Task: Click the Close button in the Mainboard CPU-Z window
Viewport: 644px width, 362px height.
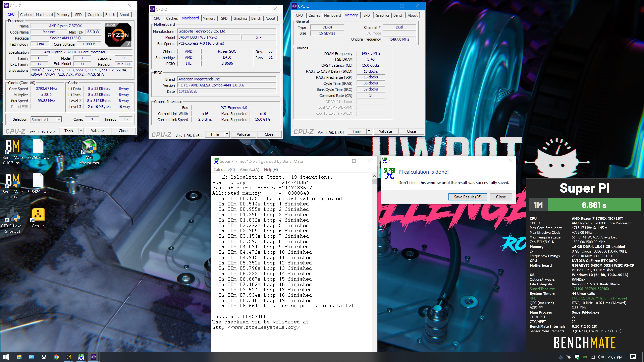Action: pyautogui.click(x=269, y=134)
